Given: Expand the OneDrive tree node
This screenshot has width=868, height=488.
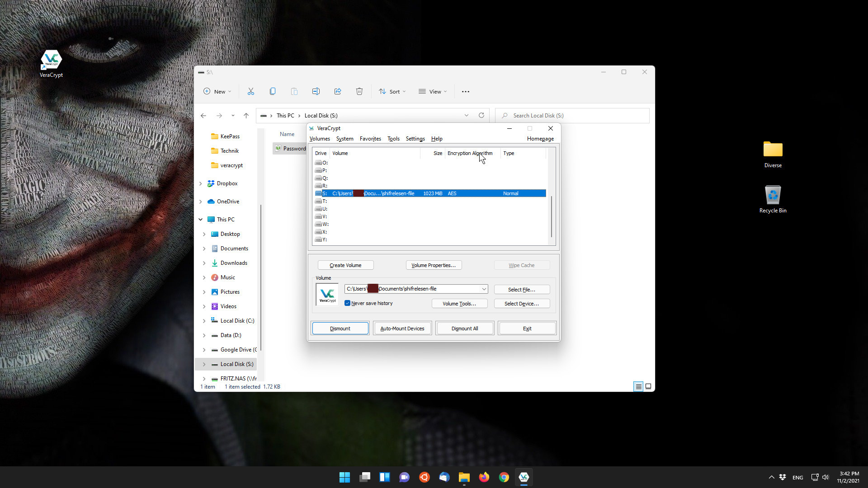Looking at the screenshot, I should click(200, 202).
